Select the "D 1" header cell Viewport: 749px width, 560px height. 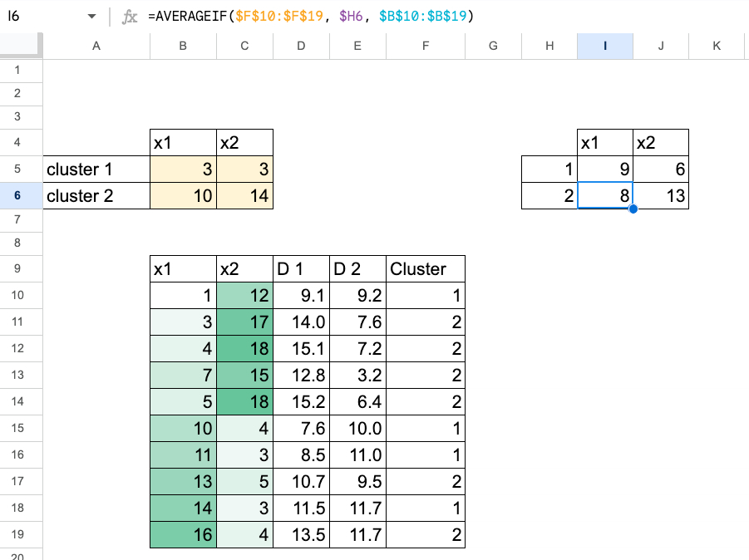click(302, 269)
